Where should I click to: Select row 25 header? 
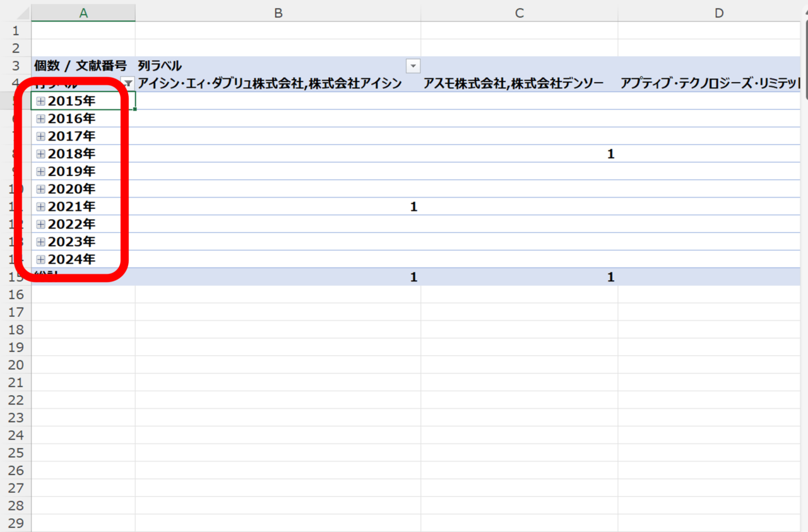(16, 453)
